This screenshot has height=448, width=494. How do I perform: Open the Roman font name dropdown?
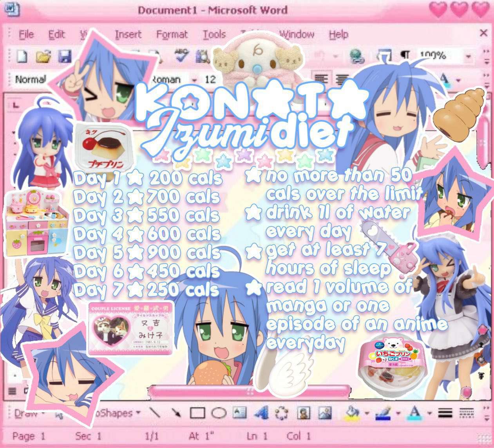(194, 80)
